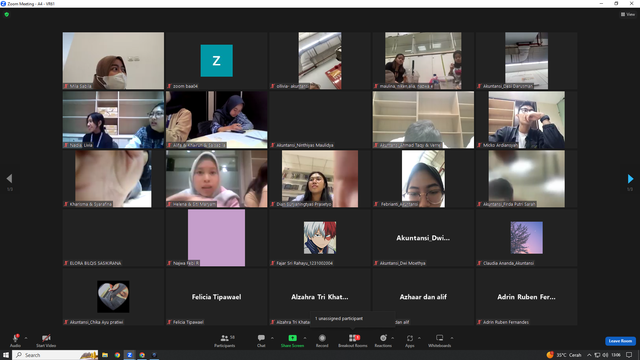
Task: Select the Najwa tile with purple square
Action: point(217,238)
